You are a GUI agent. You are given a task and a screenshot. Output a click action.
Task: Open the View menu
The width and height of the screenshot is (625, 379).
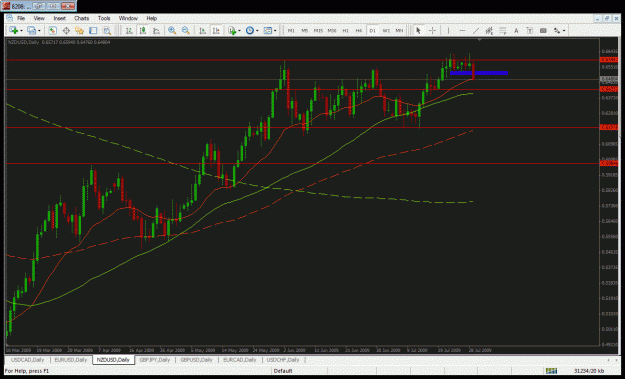39,18
